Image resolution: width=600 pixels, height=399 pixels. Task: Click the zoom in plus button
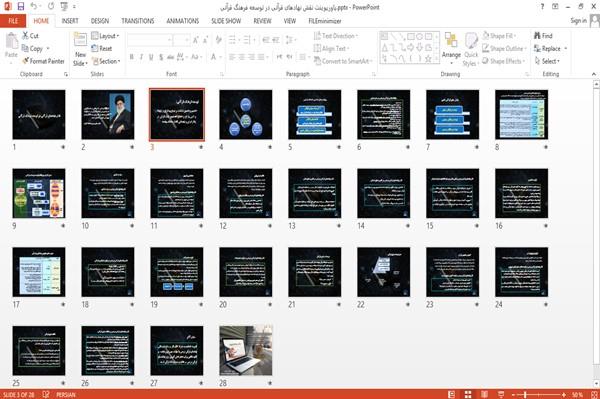pos(564,394)
